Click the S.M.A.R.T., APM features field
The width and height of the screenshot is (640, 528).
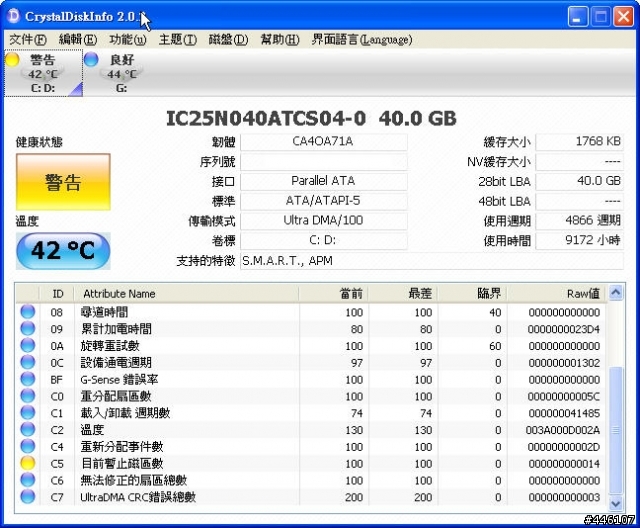(x=432, y=261)
